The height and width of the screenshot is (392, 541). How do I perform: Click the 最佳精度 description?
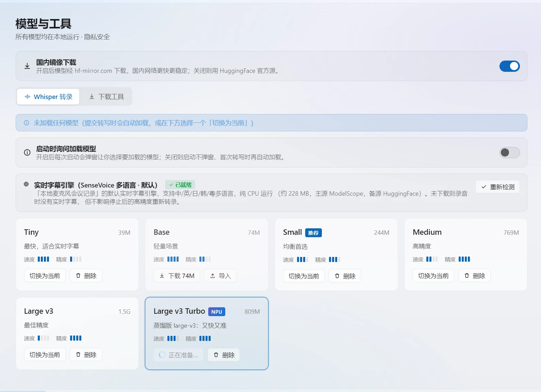[36, 325]
